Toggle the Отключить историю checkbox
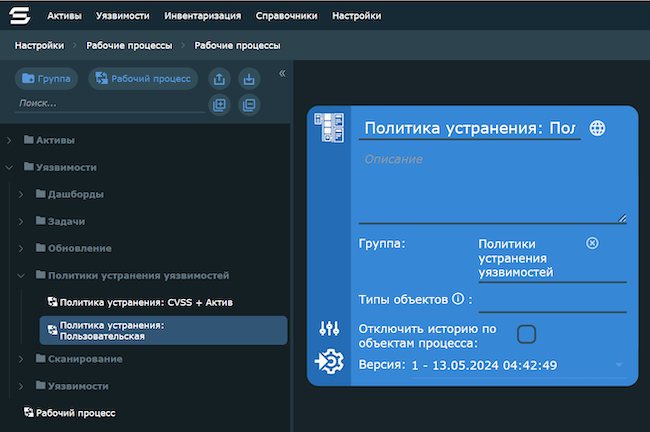This screenshot has width=650, height=432. (526, 334)
